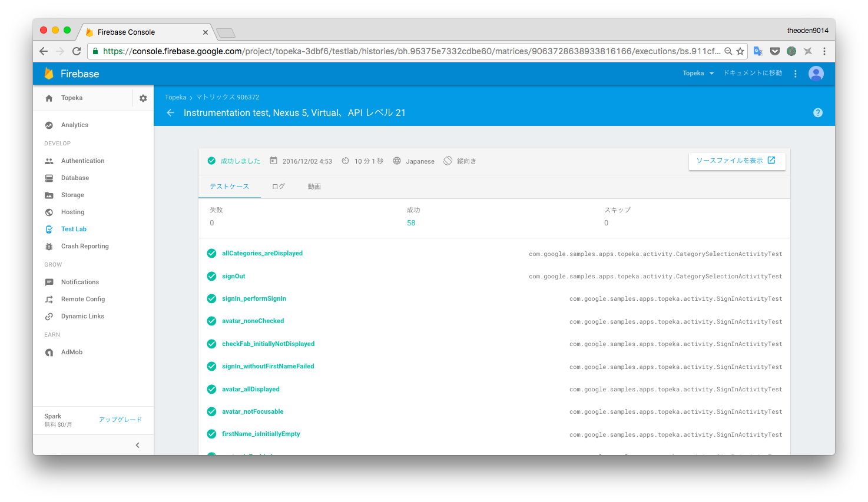Click back arrow beside Instrumentation test title

pyautogui.click(x=171, y=113)
